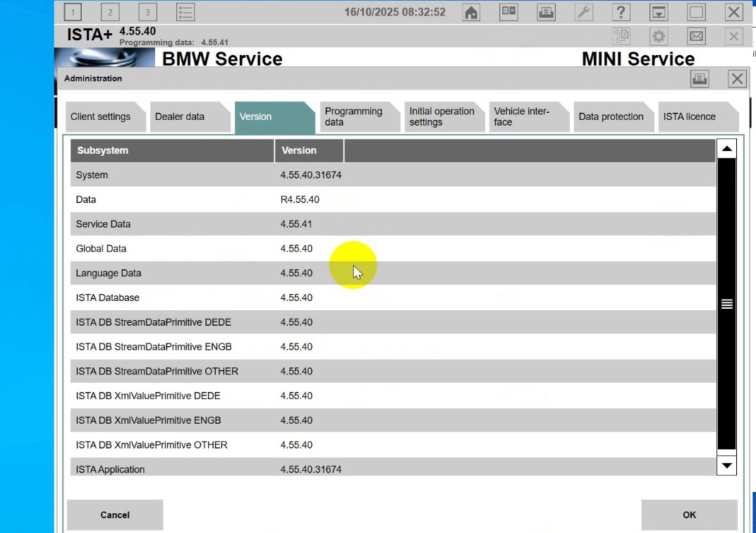Click the print icon inside the Administration dialog
Image resolution: width=756 pixels, height=533 pixels.
pyautogui.click(x=700, y=78)
